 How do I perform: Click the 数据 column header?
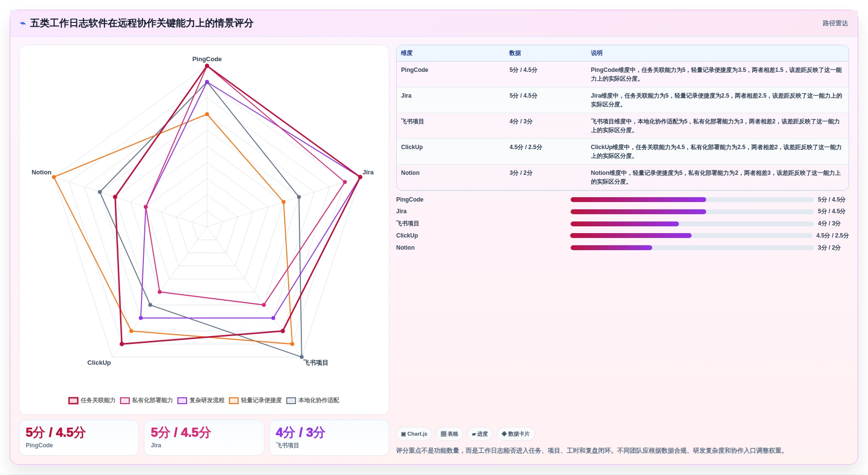click(515, 53)
